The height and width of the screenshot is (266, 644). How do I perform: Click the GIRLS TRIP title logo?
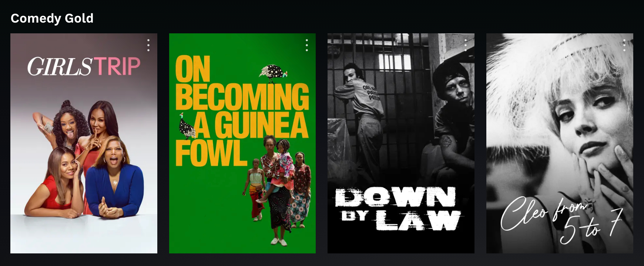tap(84, 66)
